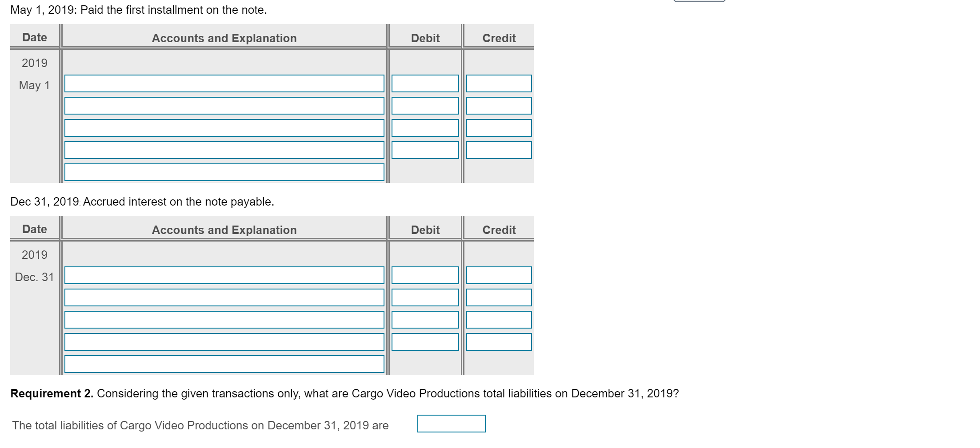
Task: Click the second Credit field in the Dec. 31 table
Action: 499,297
